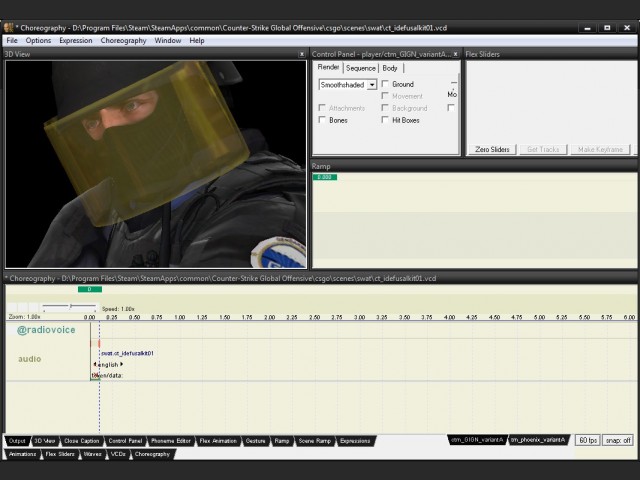The image size is (640, 480).
Task: Click the first playback button left of speed slider
Action: click(12, 308)
